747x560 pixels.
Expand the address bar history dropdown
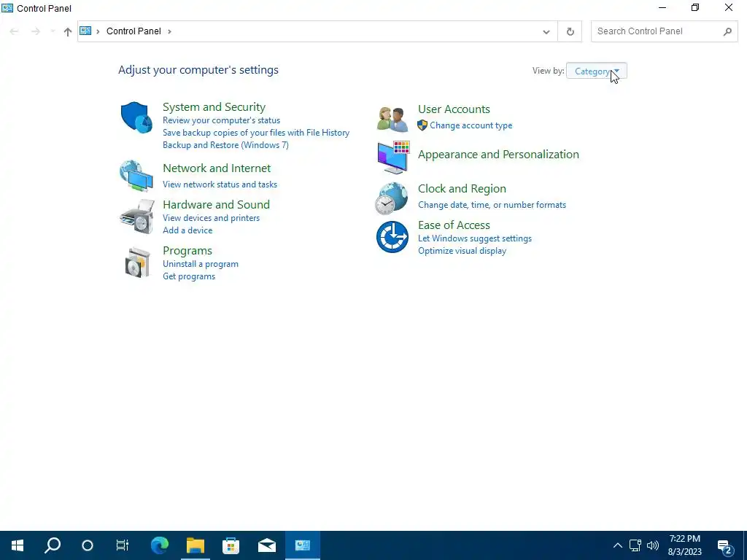(546, 31)
